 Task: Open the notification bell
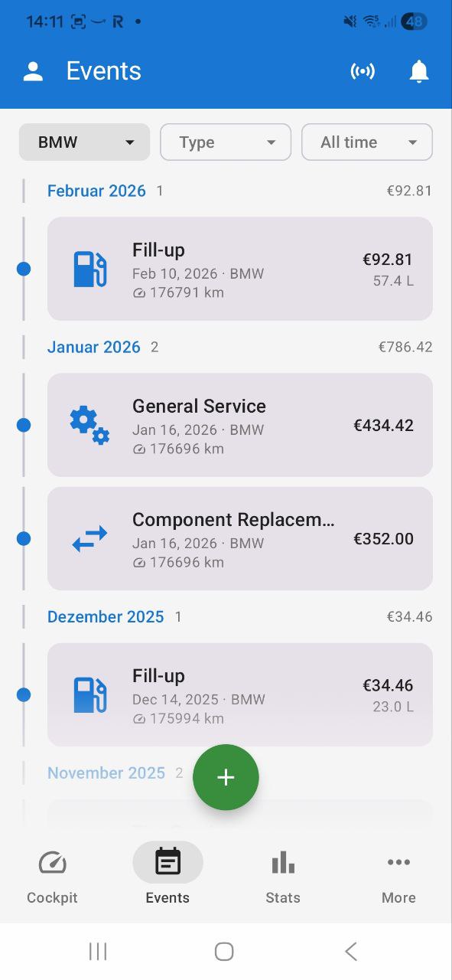(419, 71)
